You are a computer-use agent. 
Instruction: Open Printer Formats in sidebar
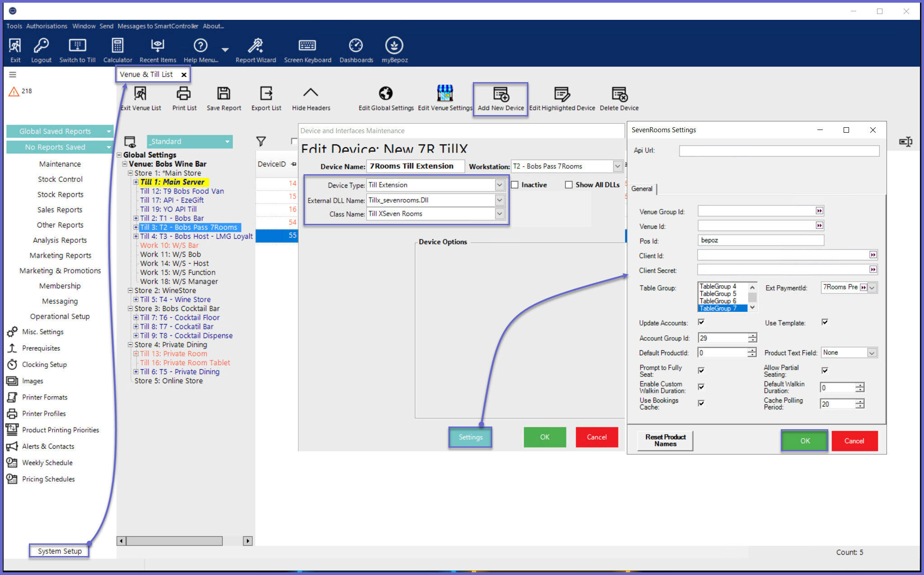tap(45, 397)
